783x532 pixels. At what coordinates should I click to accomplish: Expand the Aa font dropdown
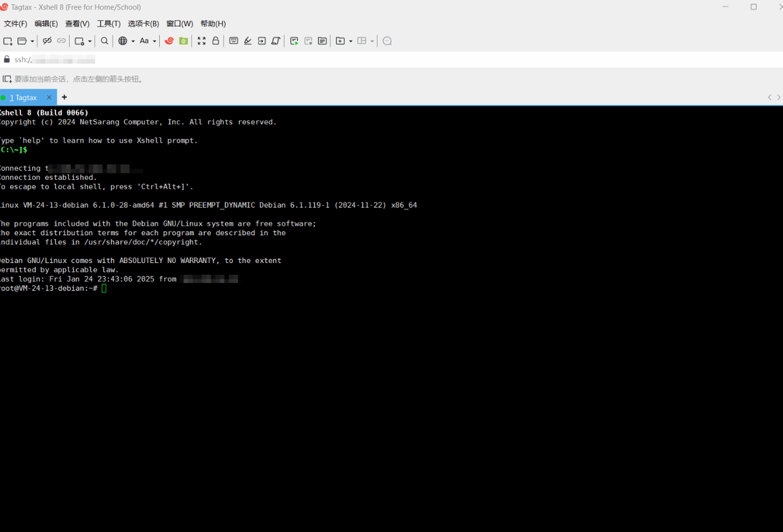pos(154,41)
